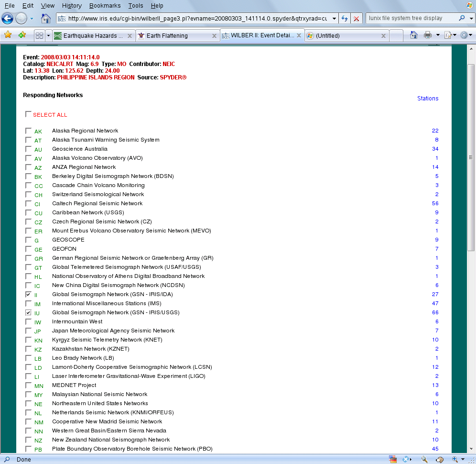
Task: Click the search magnifier in search box
Action: pyautogui.click(x=462, y=18)
